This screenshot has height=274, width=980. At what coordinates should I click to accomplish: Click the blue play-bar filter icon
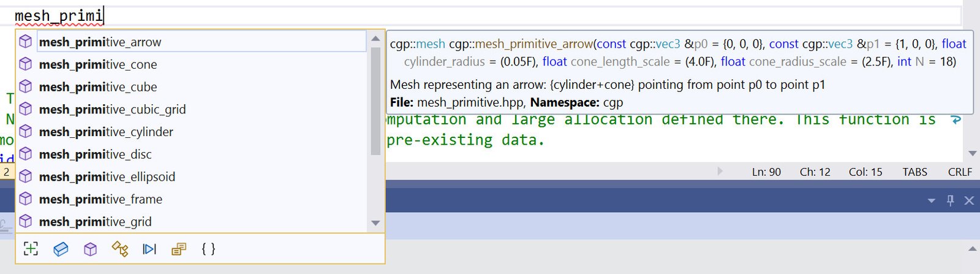[x=149, y=249]
